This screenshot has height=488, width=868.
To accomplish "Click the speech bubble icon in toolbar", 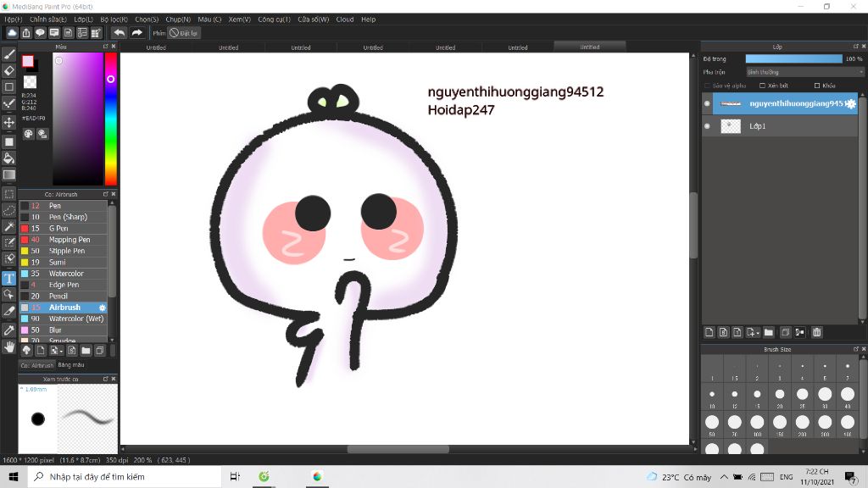I will pos(40,33).
